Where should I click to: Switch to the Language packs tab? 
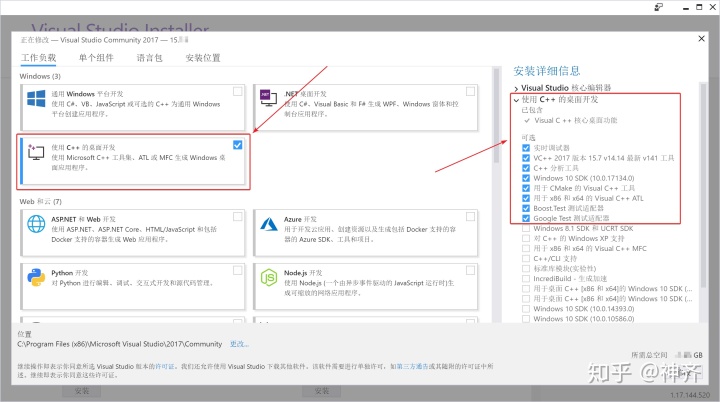point(150,58)
